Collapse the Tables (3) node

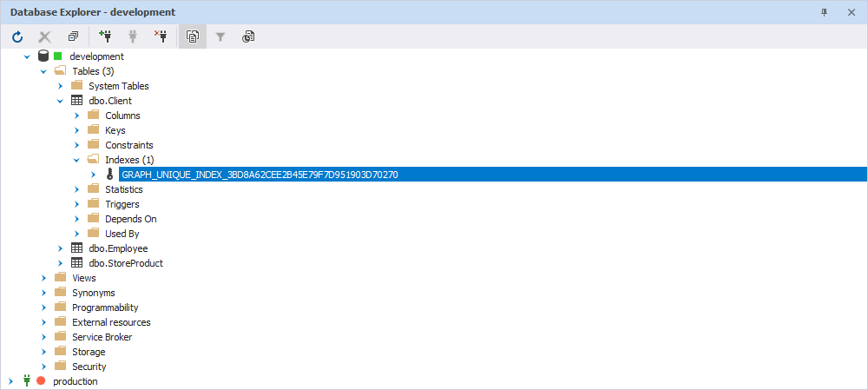coord(43,71)
